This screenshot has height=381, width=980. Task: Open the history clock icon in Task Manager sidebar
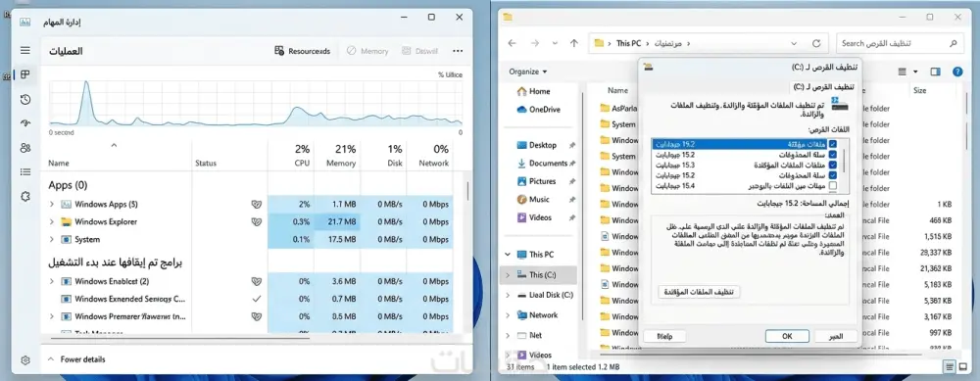25,99
